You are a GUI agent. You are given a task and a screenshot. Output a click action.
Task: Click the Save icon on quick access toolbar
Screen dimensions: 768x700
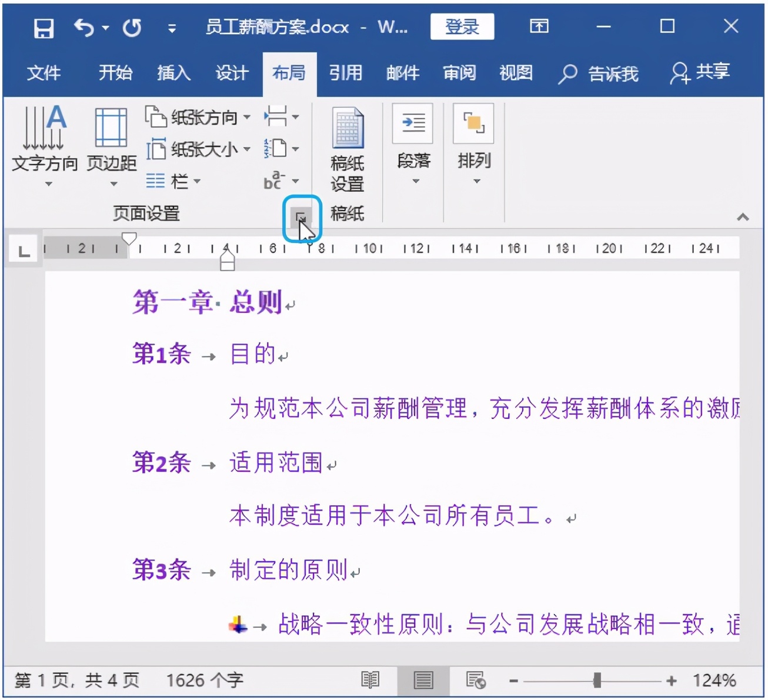[43, 27]
